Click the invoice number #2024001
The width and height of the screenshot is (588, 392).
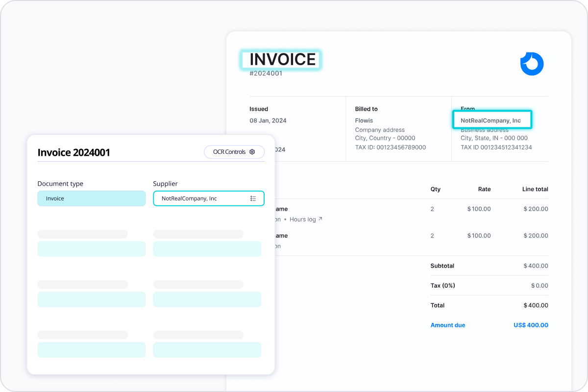(265, 73)
